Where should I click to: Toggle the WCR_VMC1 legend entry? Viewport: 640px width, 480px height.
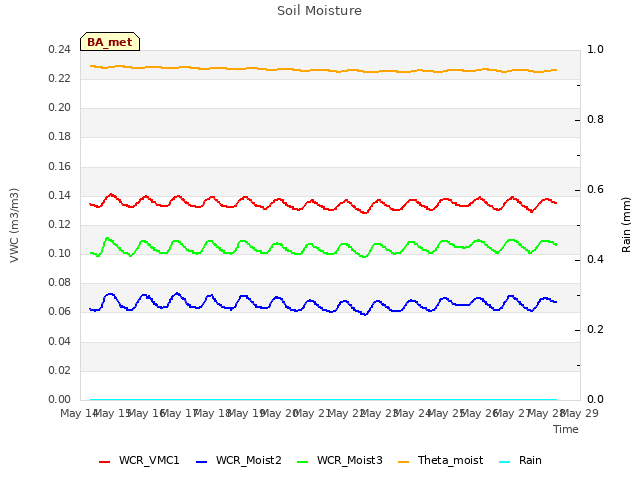click(139, 460)
